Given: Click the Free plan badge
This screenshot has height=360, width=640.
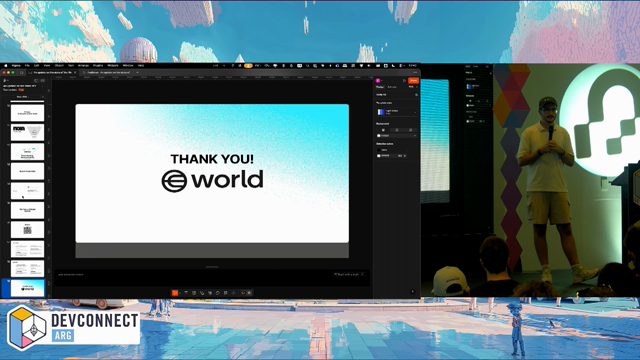Looking at the screenshot, I should (21, 90).
